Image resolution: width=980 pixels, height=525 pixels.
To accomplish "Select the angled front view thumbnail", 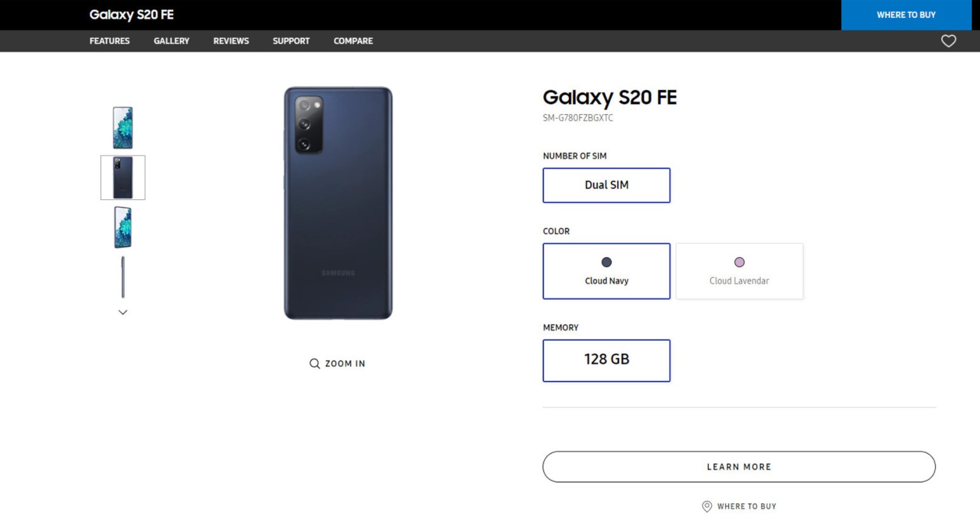I will pos(123,227).
